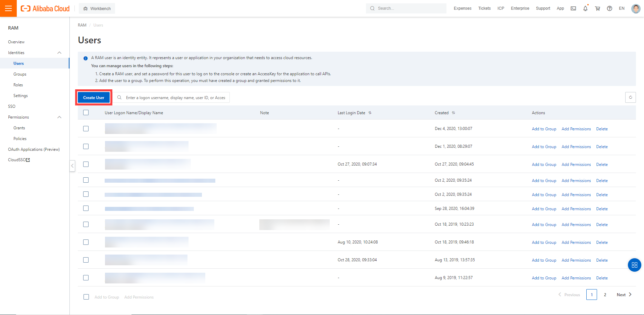Screen dimensions: 644x315
Task: Open the notifications bell
Action: point(585,8)
